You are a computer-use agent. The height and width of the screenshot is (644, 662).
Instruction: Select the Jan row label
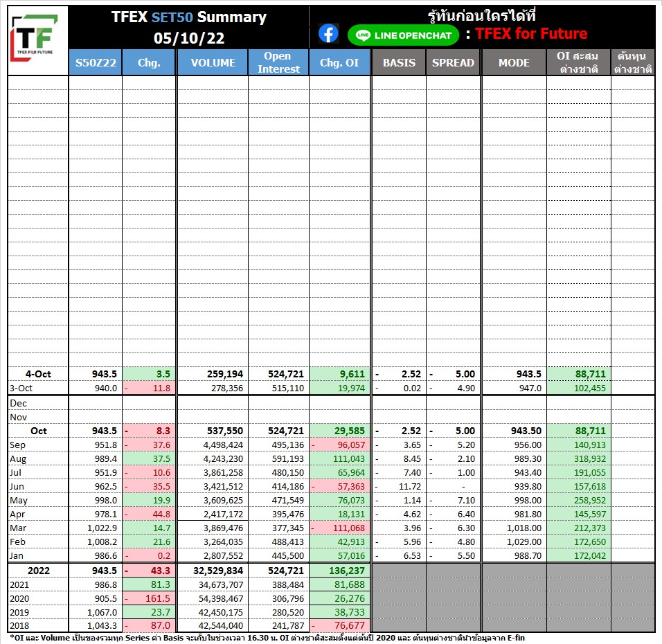point(17,556)
